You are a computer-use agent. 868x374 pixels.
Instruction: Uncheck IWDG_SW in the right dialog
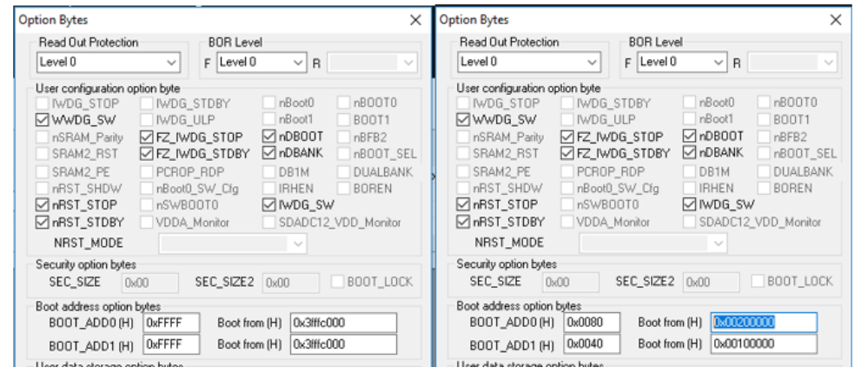[x=690, y=204]
